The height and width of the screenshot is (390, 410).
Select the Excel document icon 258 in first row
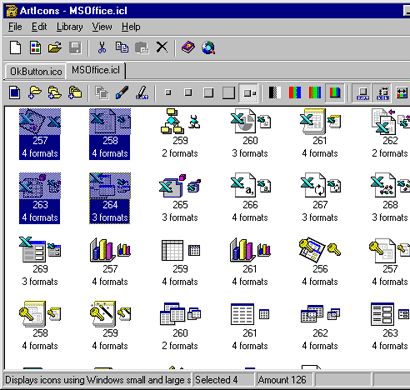click(x=110, y=134)
